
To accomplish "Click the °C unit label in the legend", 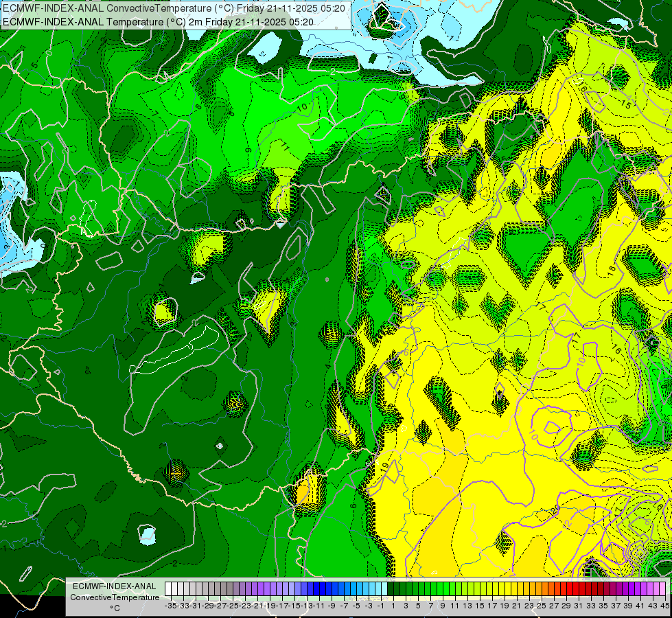I will click(x=115, y=608).
